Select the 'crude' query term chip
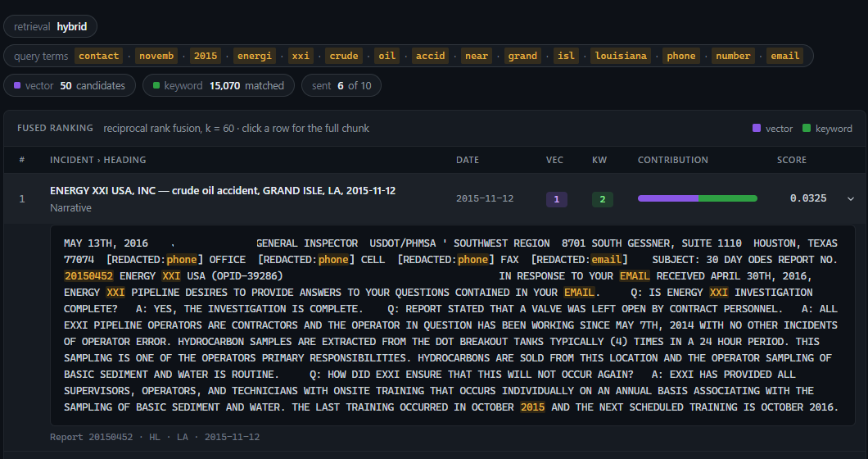Viewport: 868px width, 459px height. [344, 56]
